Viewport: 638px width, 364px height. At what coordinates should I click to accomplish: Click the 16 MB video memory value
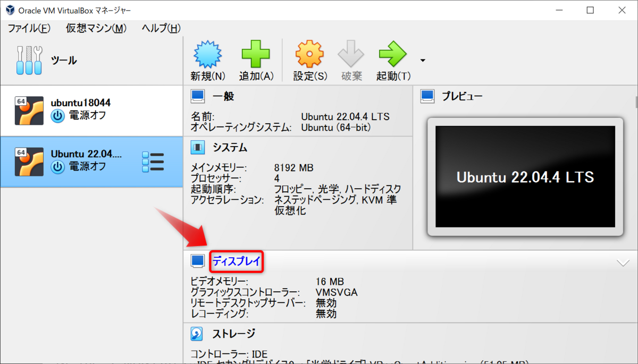point(330,281)
